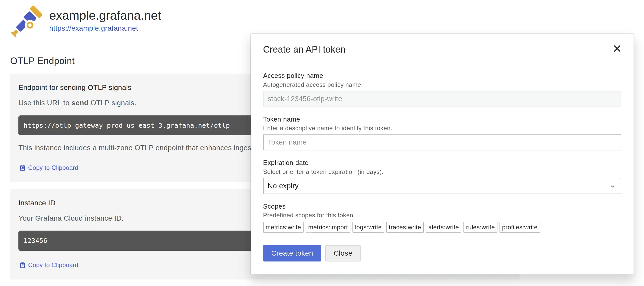Open the https://example.grafana.net link
Screen dimensions: 644x286
[x=93, y=28]
